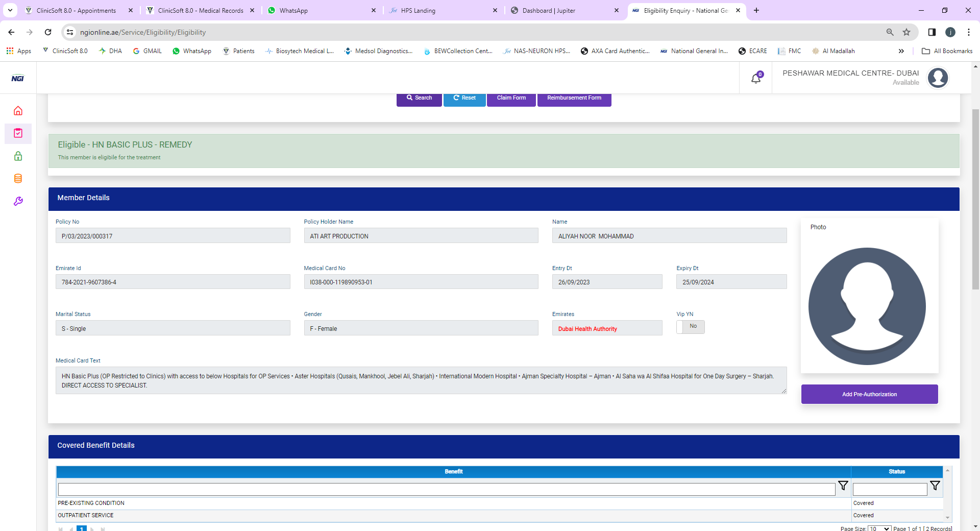This screenshot has height=531, width=980.
Task: Switch to ClinicSoft Medical Records tab
Action: coord(200,10)
